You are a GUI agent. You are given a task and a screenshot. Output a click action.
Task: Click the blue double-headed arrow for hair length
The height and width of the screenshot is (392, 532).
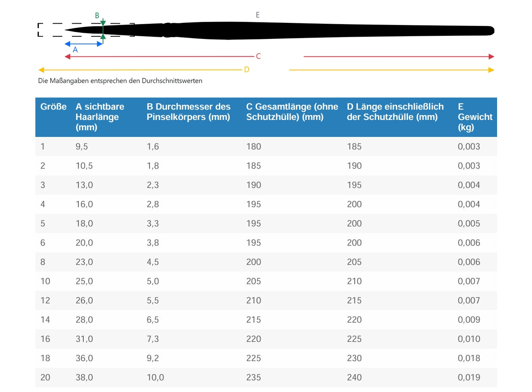(84, 44)
